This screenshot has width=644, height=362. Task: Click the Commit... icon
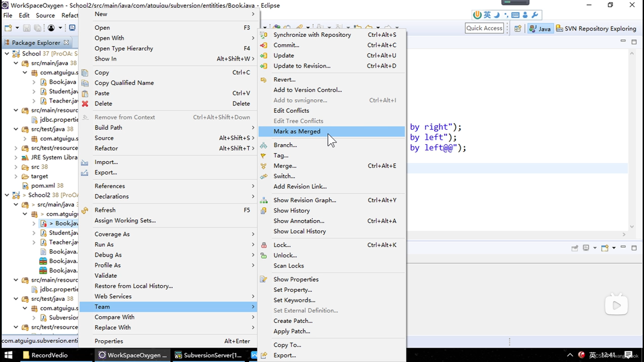click(x=264, y=45)
